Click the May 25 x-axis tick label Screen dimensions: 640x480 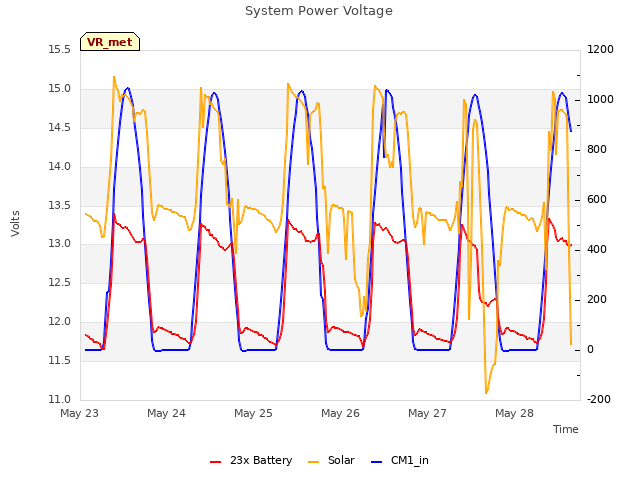coord(253,413)
